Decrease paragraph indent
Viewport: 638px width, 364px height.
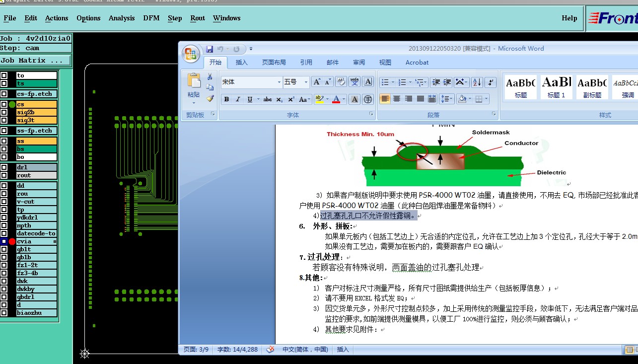[x=435, y=82]
